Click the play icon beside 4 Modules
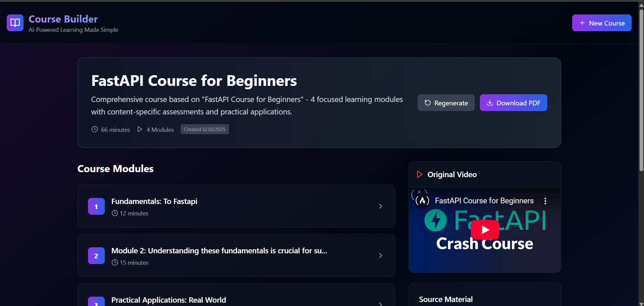This screenshot has height=306, width=644. 140,129
